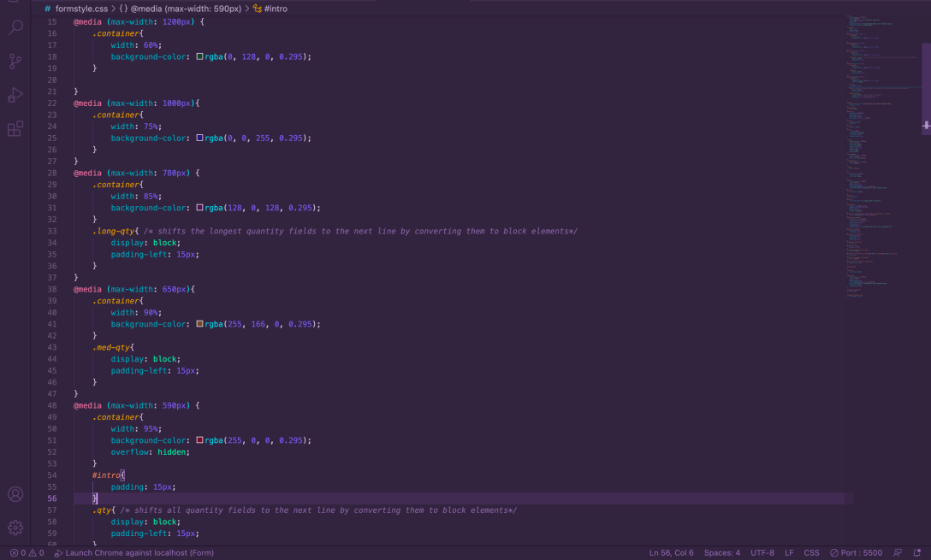Viewport: 931px width, 560px height.
Task: Open the Extensions view
Action: click(15, 129)
